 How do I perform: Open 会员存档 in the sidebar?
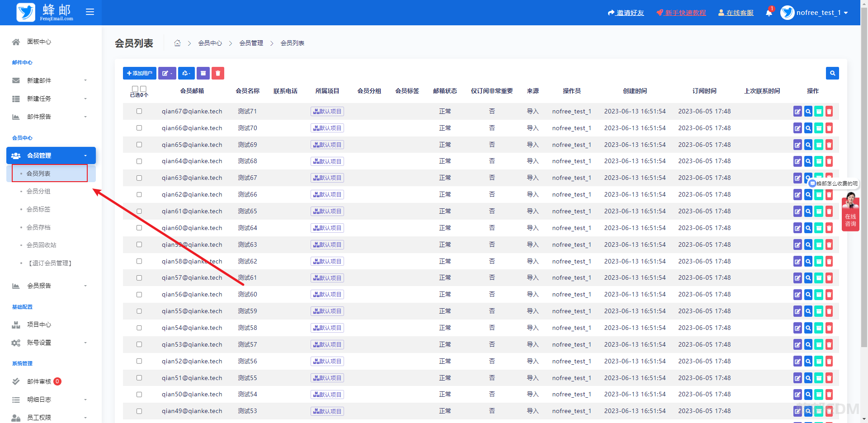(x=38, y=227)
